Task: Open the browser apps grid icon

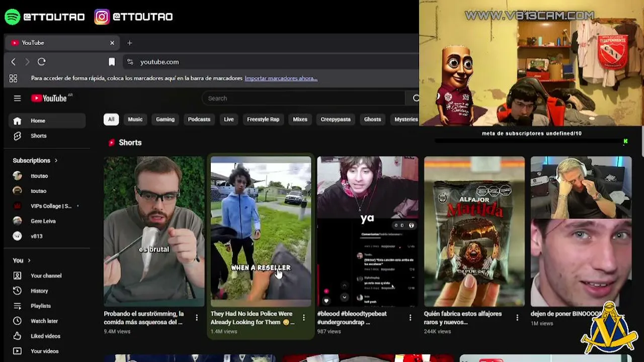Action: pos(13,78)
